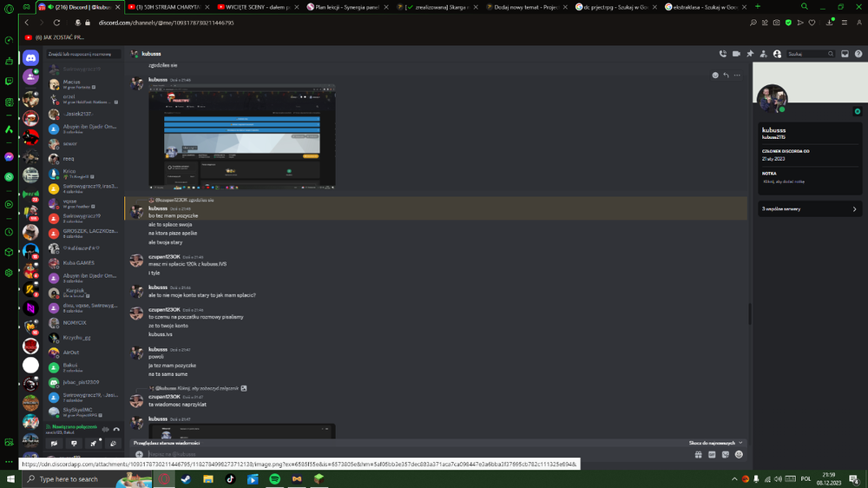Open Opera ad blocker shield icon

(788, 23)
